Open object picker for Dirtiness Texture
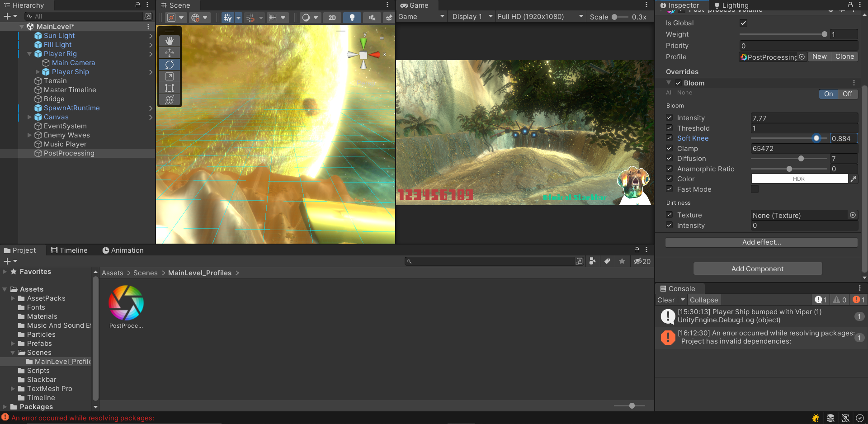868x424 pixels. click(853, 215)
